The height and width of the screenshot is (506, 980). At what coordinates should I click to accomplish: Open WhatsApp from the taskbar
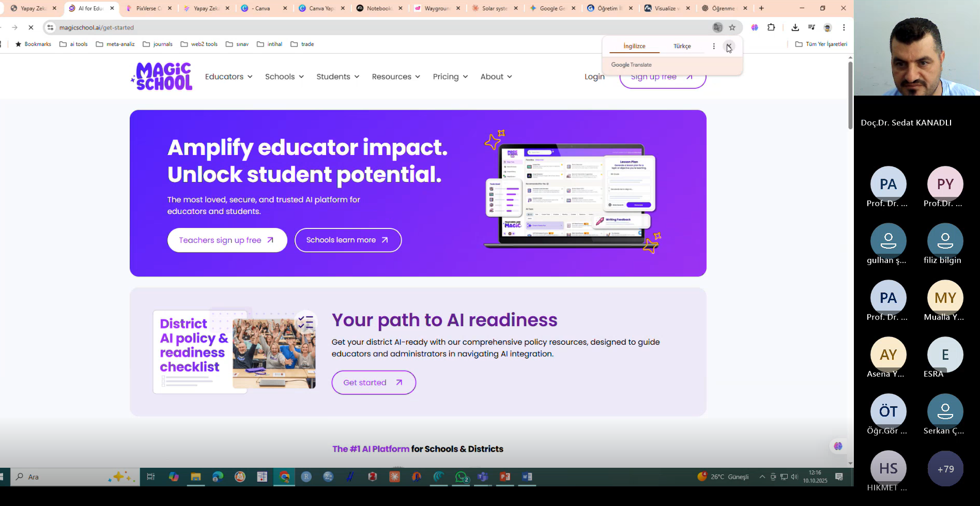coord(461,477)
